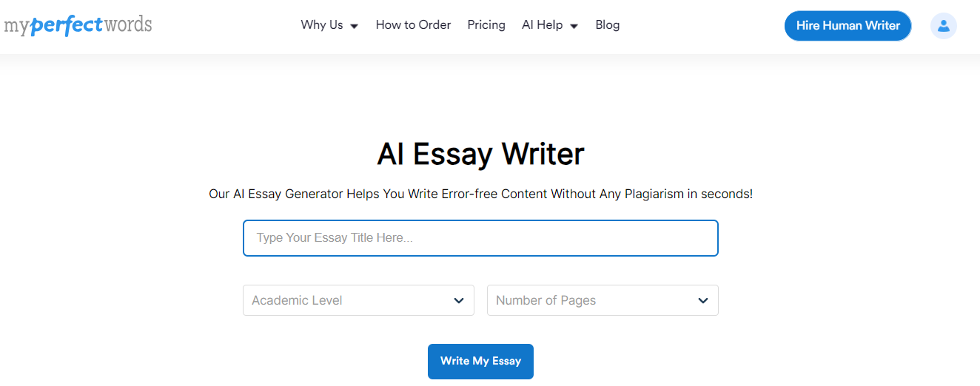Click the chevron in Academic Level field

[459, 300]
